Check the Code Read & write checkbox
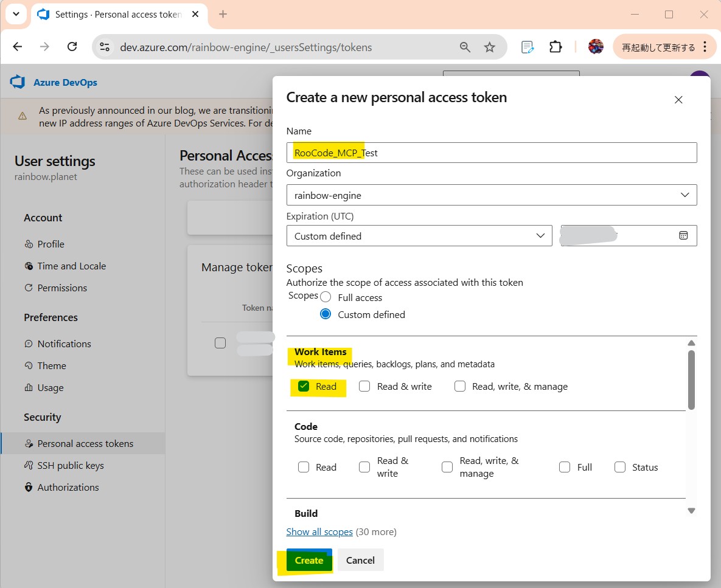The width and height of the screenshot is (721, 588). click(364, 467)
